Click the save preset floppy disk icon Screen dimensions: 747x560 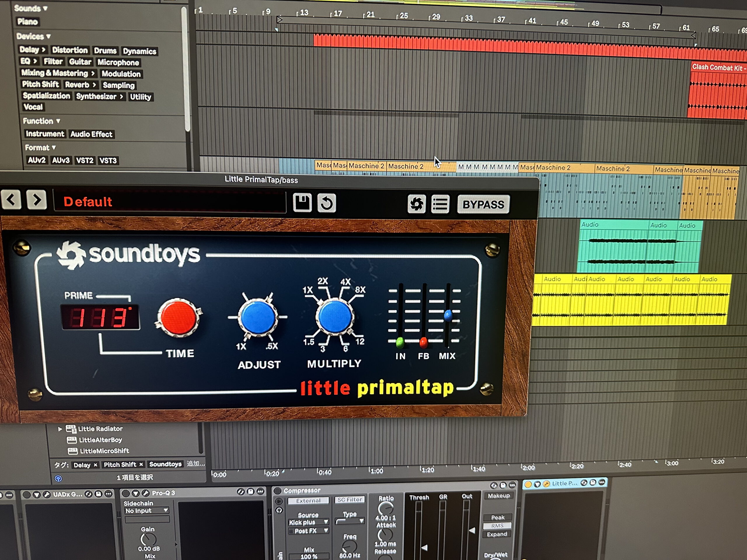point(302,202)
